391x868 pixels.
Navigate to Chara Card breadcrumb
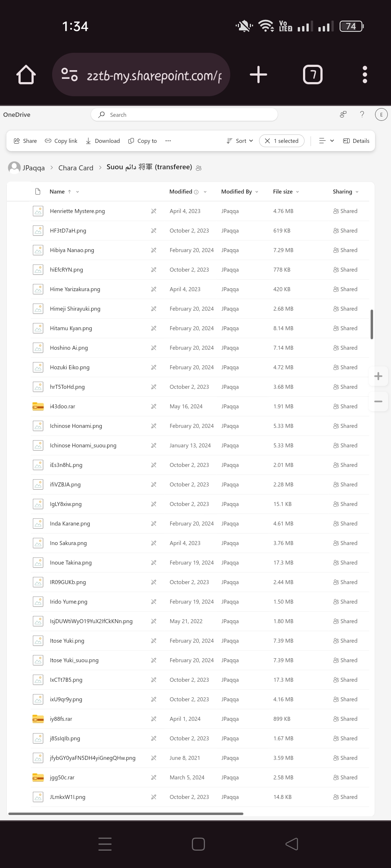76,168
